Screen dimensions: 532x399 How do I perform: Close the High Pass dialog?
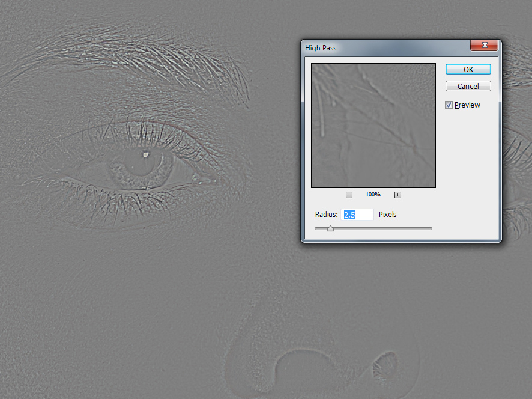click(484, 45)
